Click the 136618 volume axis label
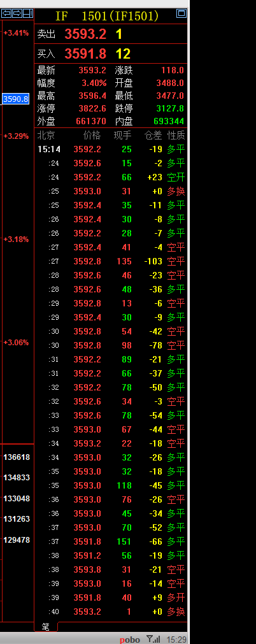Viewport: 256px width, 644px height. 17,457
